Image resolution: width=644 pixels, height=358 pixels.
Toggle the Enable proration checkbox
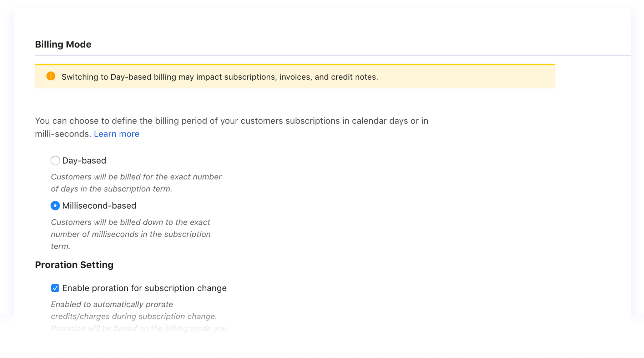55,288
